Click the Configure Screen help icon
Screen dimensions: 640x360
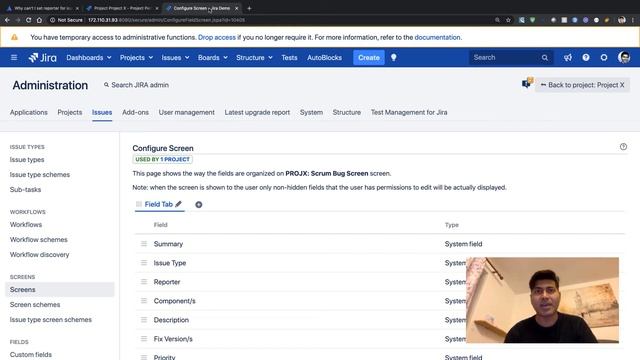click(x=623, y=147)
